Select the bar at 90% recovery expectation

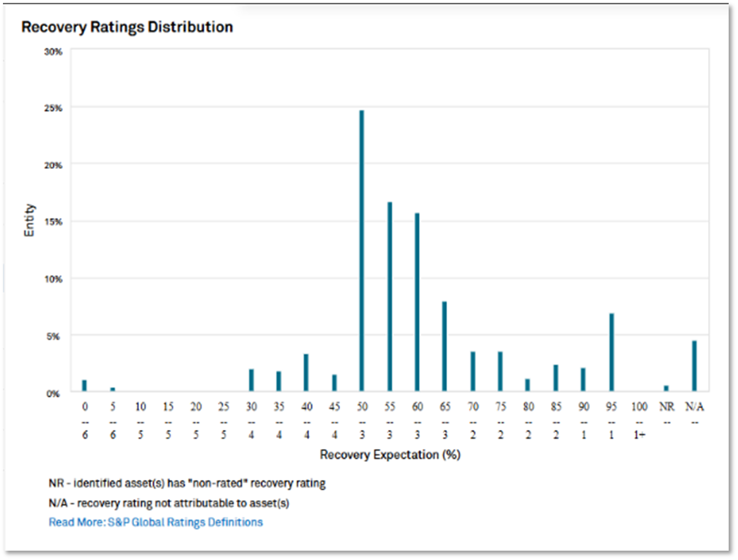(x=583, y=379)
